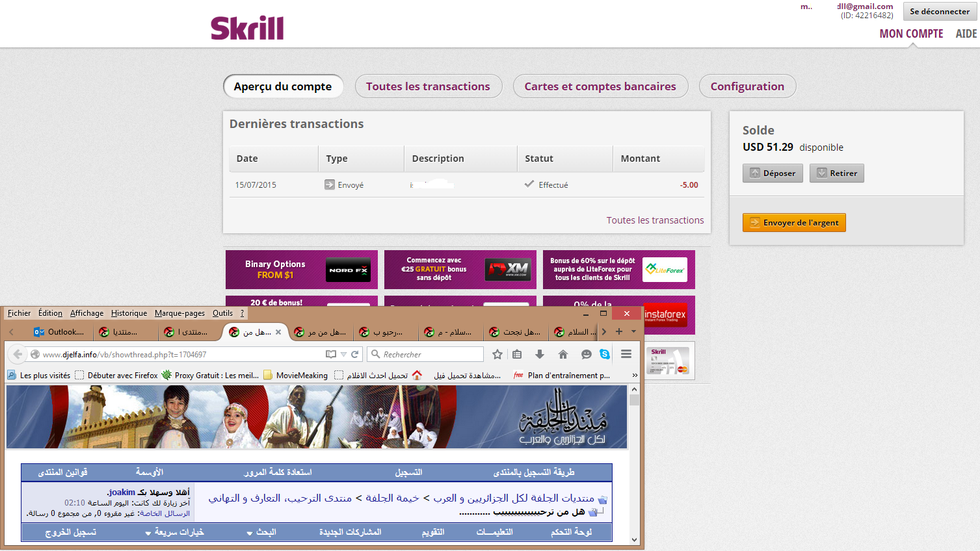
Task: Click the Effectué checkmark icon
Action: (x=529, y=184)
